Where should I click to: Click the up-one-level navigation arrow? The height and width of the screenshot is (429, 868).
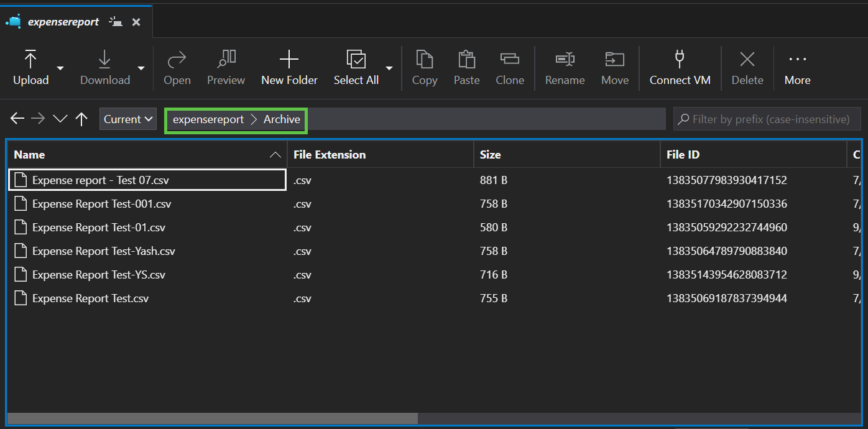(81, 118)
